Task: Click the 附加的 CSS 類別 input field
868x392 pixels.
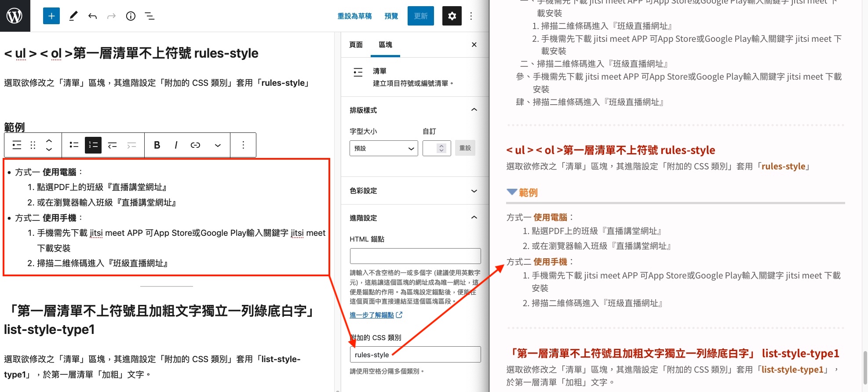Action: (415, 354)
